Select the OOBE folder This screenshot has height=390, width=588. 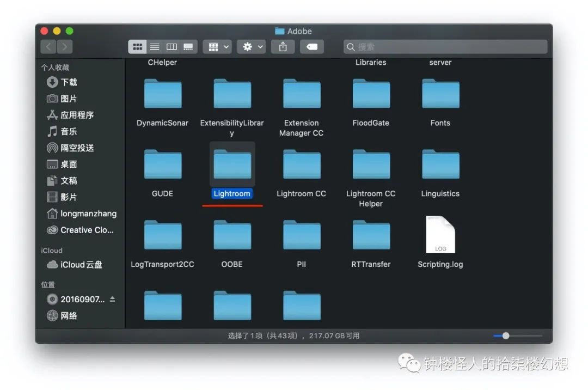click(x=232, y=235)
